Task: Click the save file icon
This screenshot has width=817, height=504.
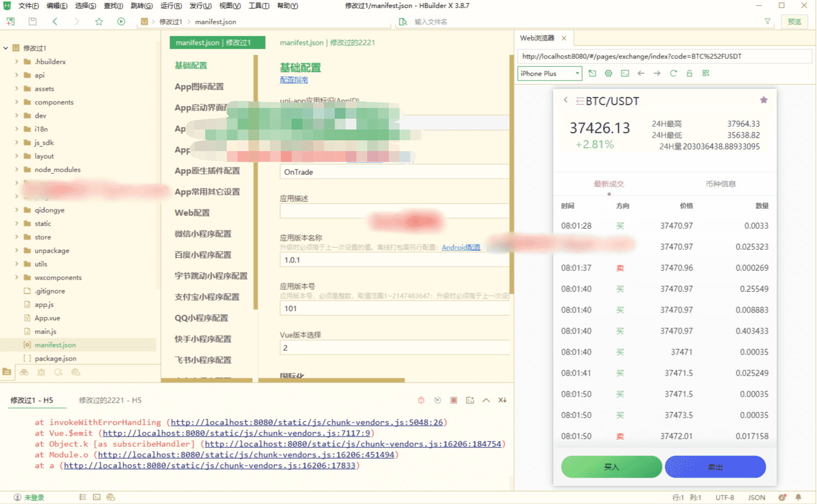Action: click(x=32, y=22)
